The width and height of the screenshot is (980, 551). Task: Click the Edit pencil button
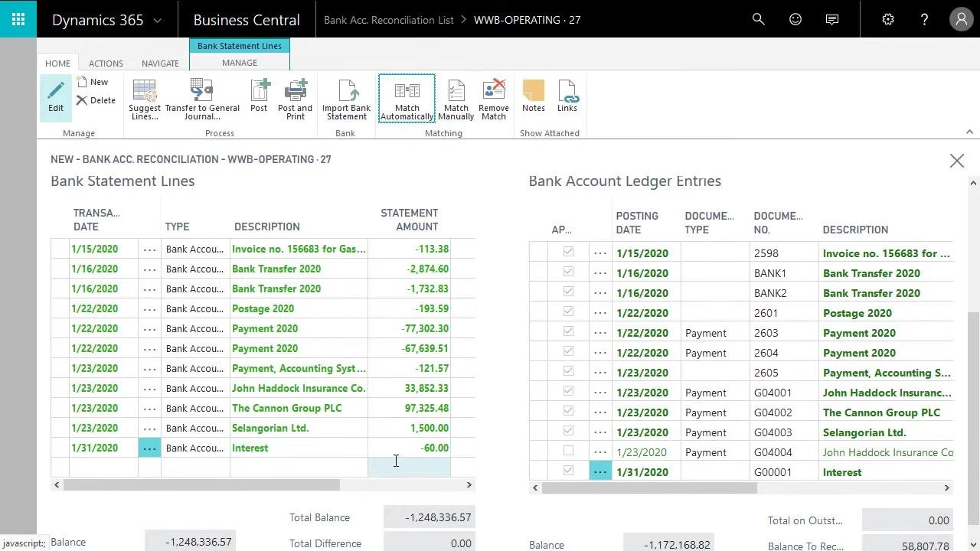[56, 97]
